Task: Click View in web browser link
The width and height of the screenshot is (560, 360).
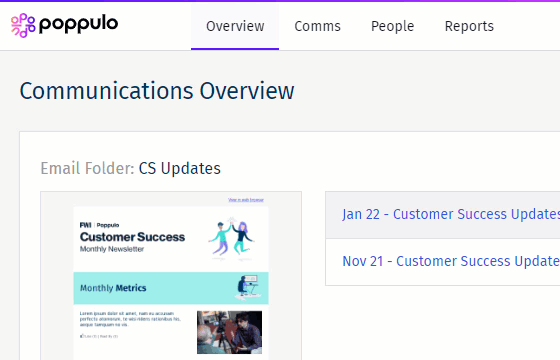Action: (246, 200)
